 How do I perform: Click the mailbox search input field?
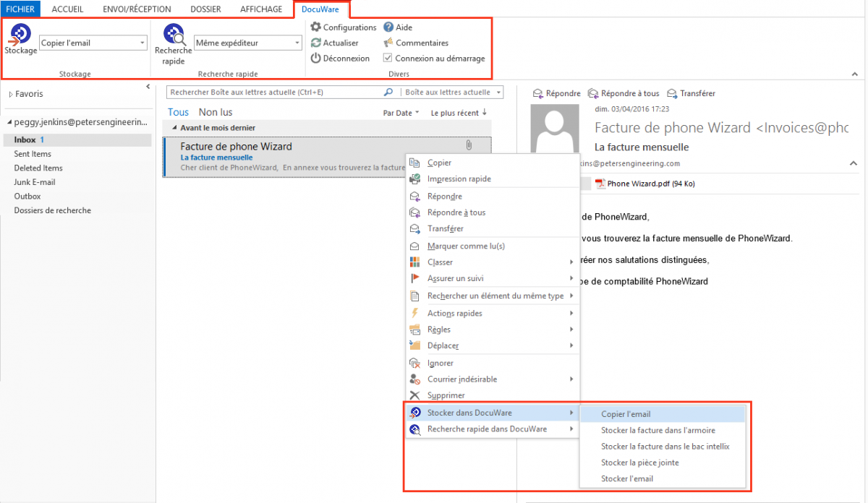tap(275, 93)
